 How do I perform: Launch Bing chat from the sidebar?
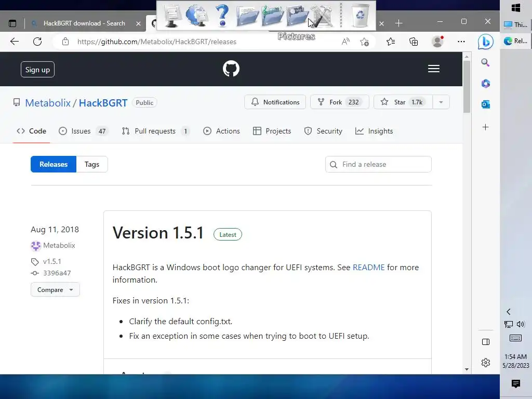(x=486, y=42)
